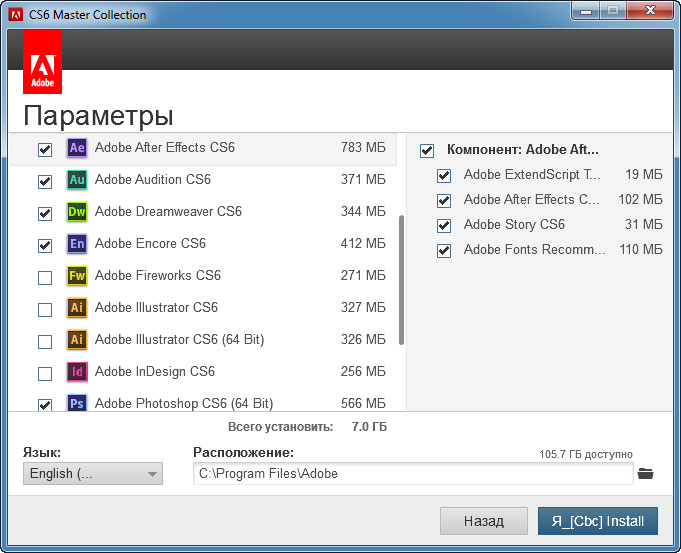Image resolution: width=681 pixels, height=553 pixels.
Task: Click the product list scrollbar
Action: point(401,280)
